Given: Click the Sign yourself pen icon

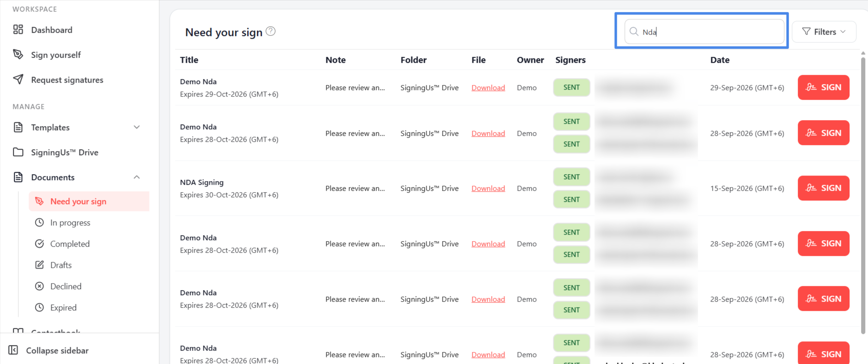Looking at the screenshot, I should pos(18,55).
